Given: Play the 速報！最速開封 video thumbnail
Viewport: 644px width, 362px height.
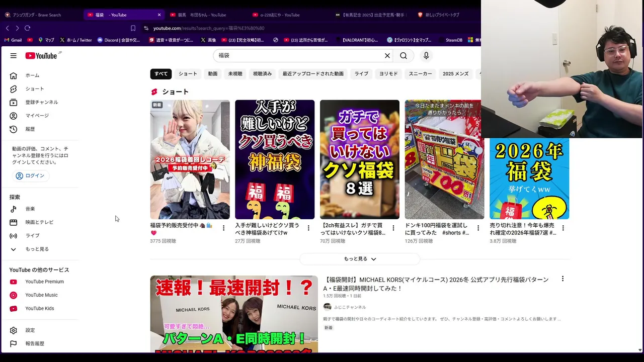Looking at the screenshot, I should pyautogui.click(x=234, y=314).
